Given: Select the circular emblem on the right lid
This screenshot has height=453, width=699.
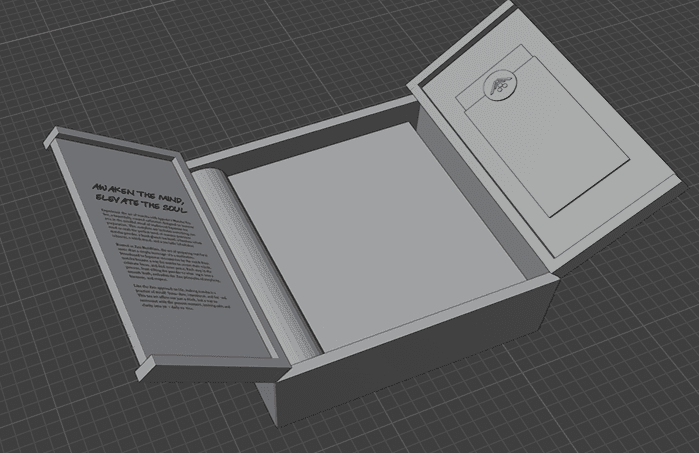Looking at the screenshot, I should 500,84.
